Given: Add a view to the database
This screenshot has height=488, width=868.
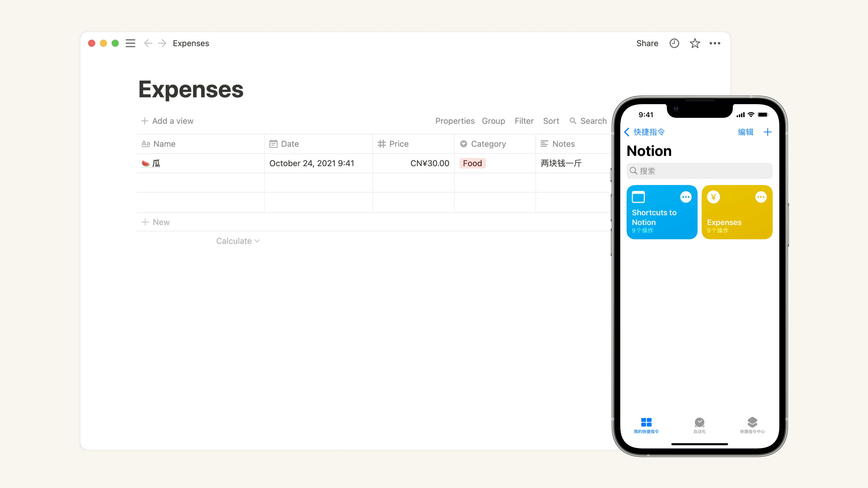Looking at the screenshot, I should pos(167,121).
